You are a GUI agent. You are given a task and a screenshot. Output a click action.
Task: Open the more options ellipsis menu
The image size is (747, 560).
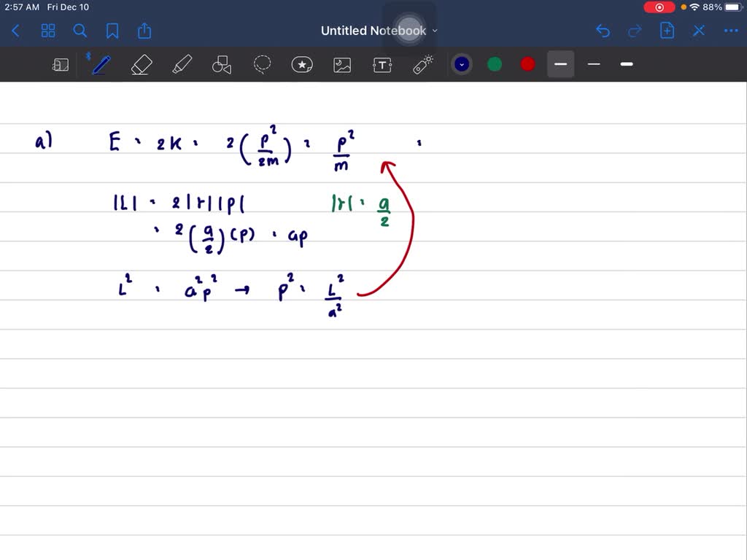click(x=731, y=31)
